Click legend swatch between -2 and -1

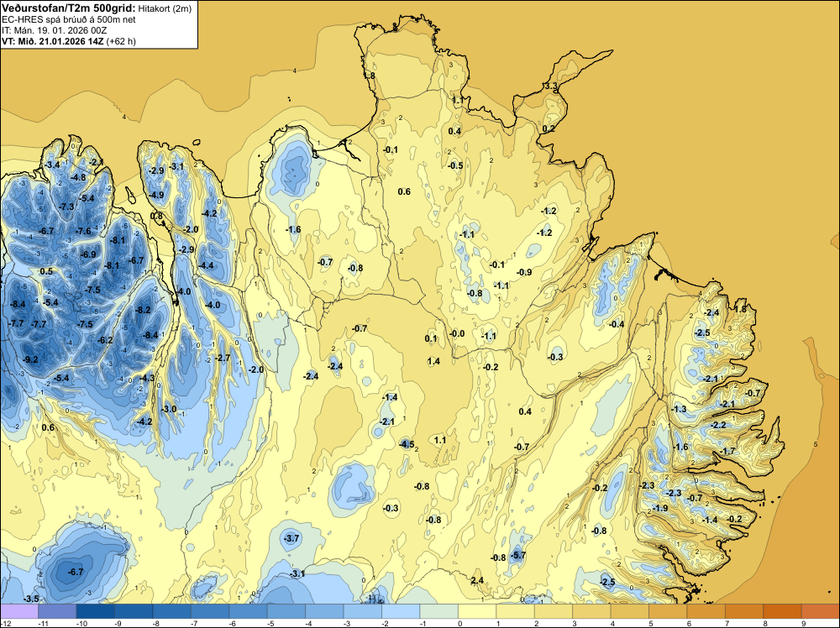point(401,611)
